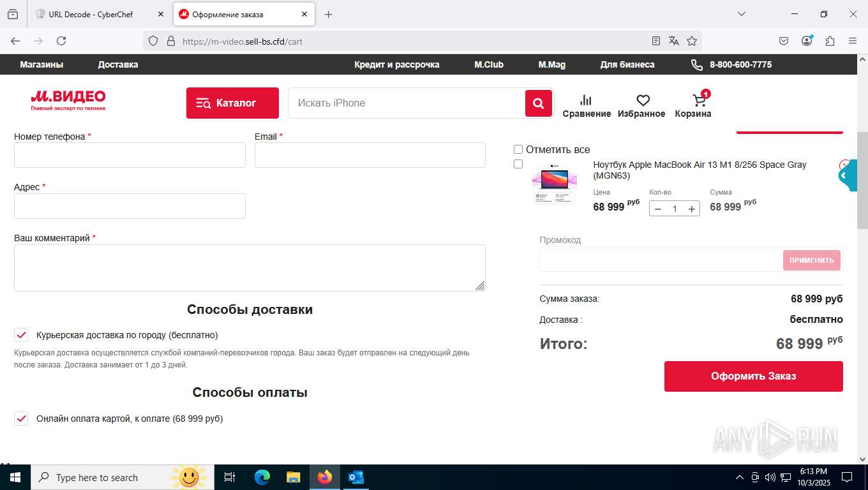
Task: Switch to URL Decode - CyberChef tab
Action: coord(100,14)
